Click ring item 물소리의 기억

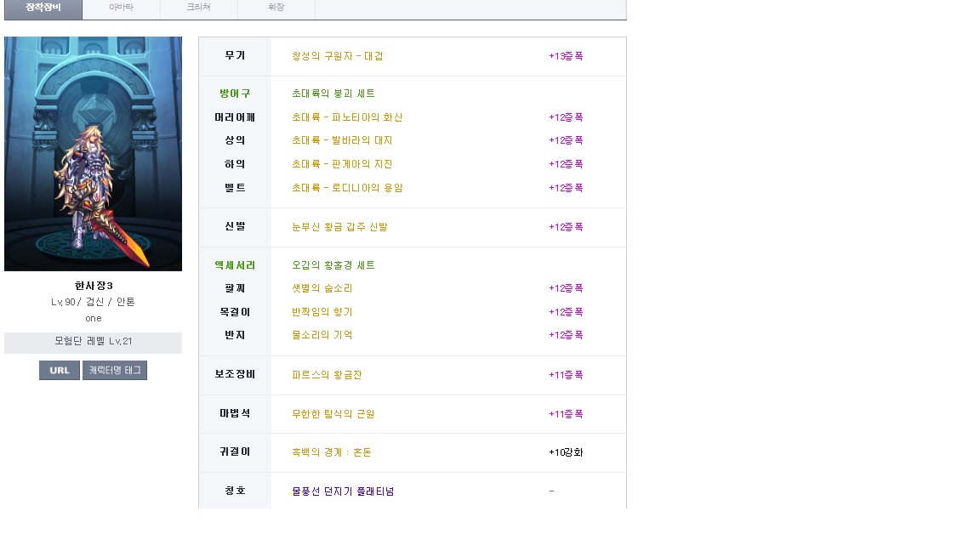coord(322,335)
